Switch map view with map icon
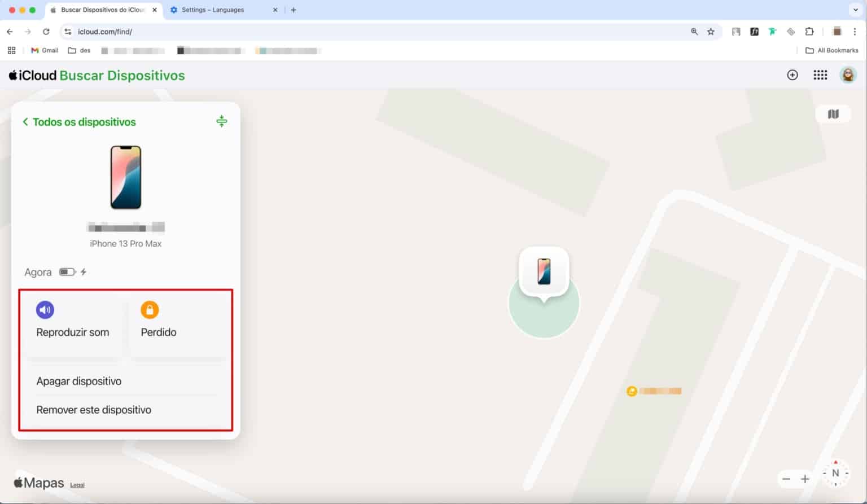867x504 pixels. (833, 114)
